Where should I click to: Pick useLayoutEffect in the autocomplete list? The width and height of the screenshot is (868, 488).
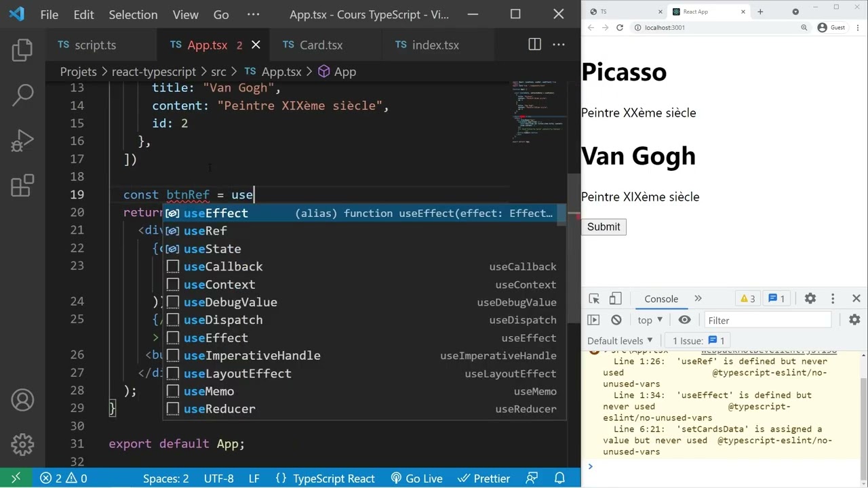click(x=364, y=373)
